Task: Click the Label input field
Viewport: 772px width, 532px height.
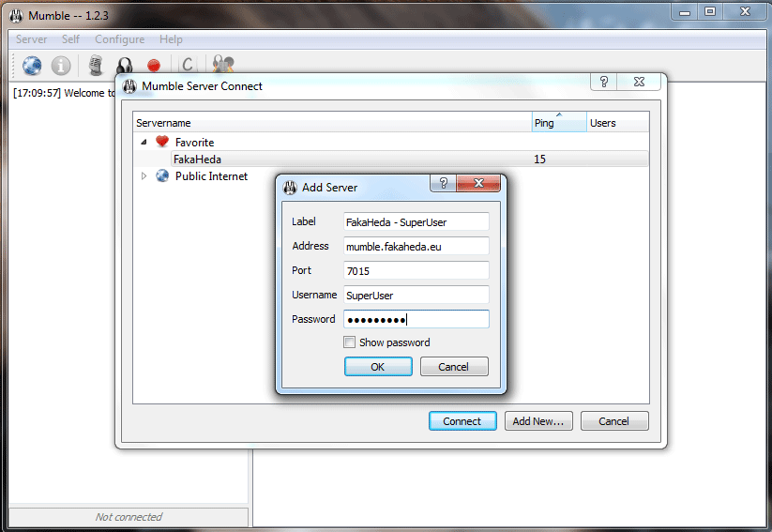Action: 416,221
